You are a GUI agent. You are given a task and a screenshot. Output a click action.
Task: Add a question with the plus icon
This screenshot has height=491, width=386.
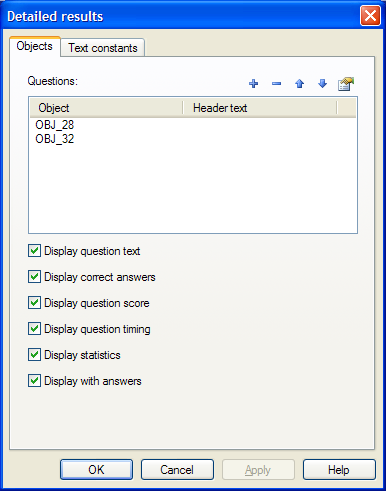254,84
